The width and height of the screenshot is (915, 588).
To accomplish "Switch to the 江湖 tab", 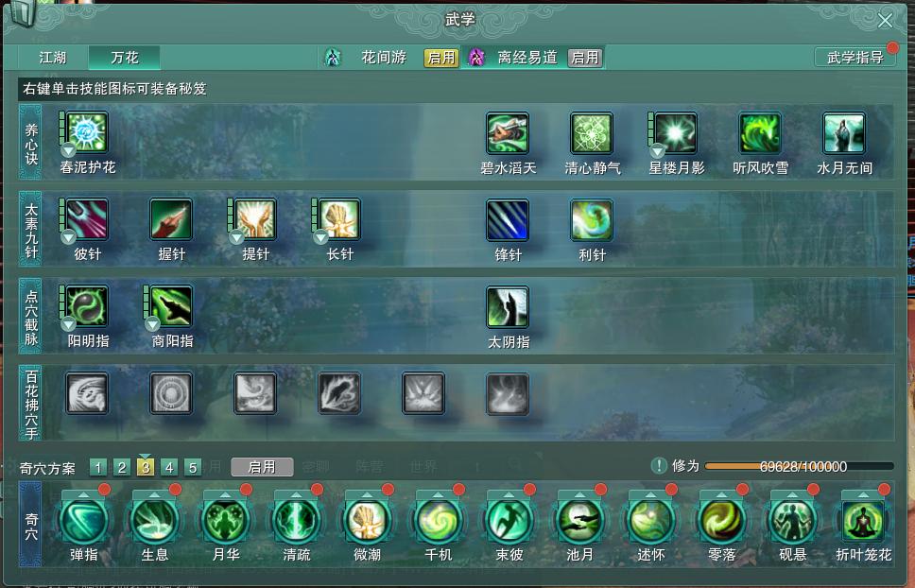I will tap(53, 58).
